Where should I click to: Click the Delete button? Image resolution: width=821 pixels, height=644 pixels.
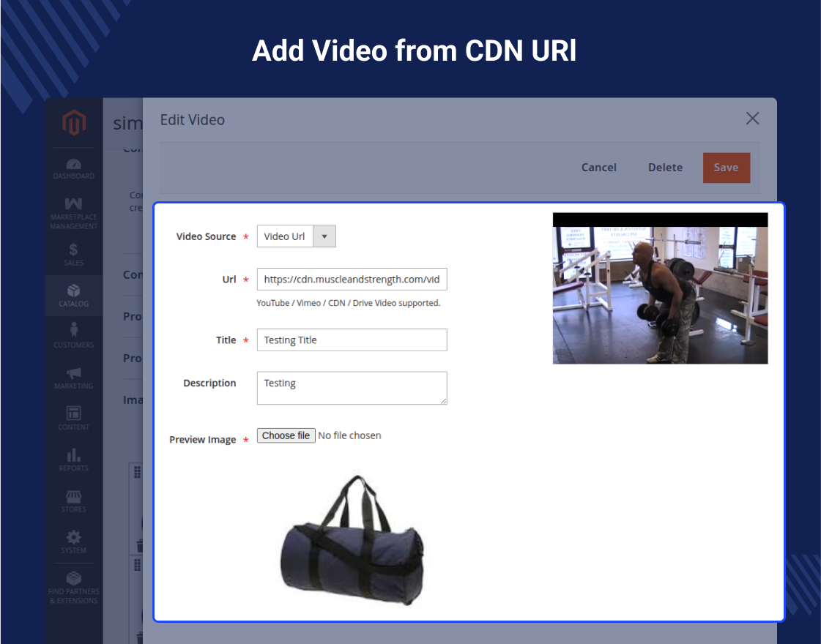665,168
